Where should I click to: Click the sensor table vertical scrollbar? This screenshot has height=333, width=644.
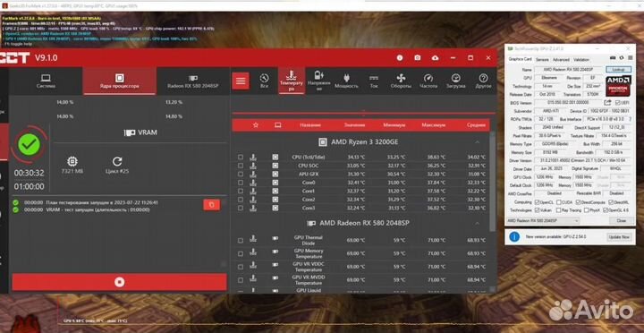(493, 181)
